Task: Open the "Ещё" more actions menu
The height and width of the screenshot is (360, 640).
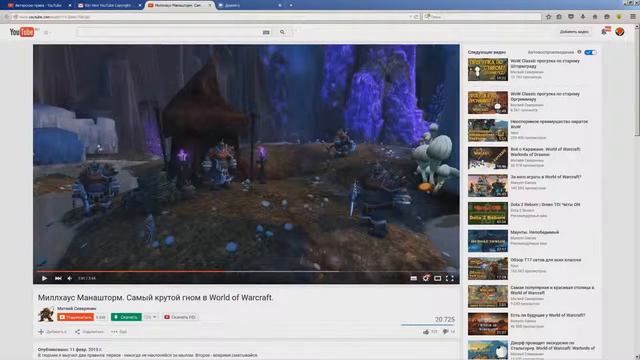Action: coord(119,332)
